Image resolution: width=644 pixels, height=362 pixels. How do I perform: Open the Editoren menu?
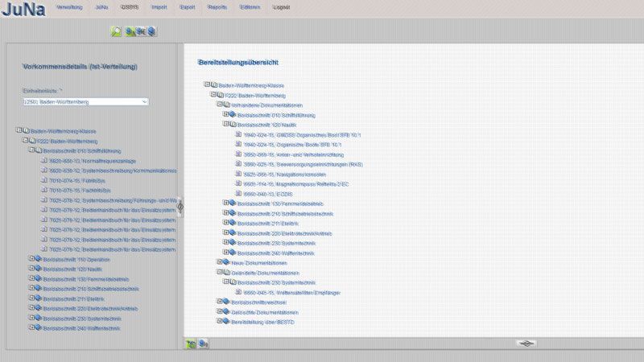[250, 7]
